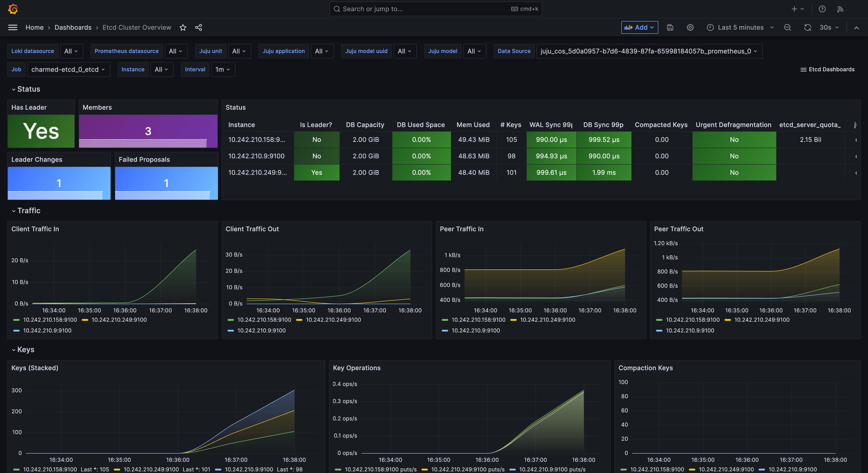Go to Home breadcrumb
Viewport: 868px width, 473px height.
click(x=34, y=27)
